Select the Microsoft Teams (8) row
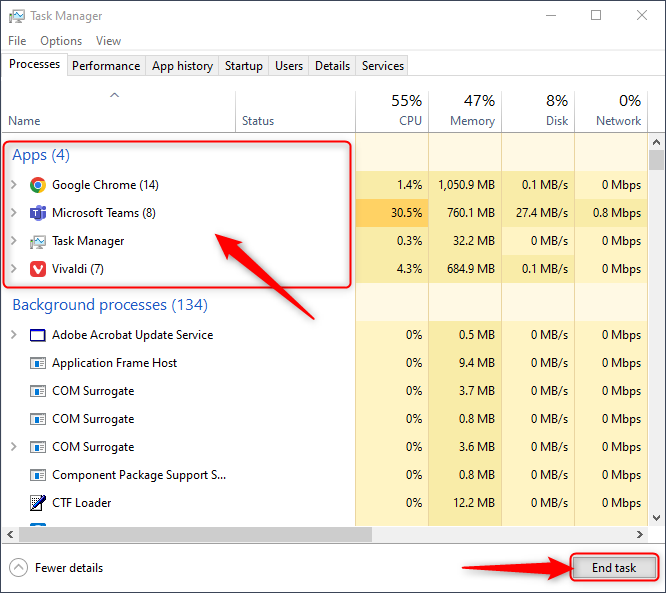Viewport: 666px width, 593px height. pos(325,213)
